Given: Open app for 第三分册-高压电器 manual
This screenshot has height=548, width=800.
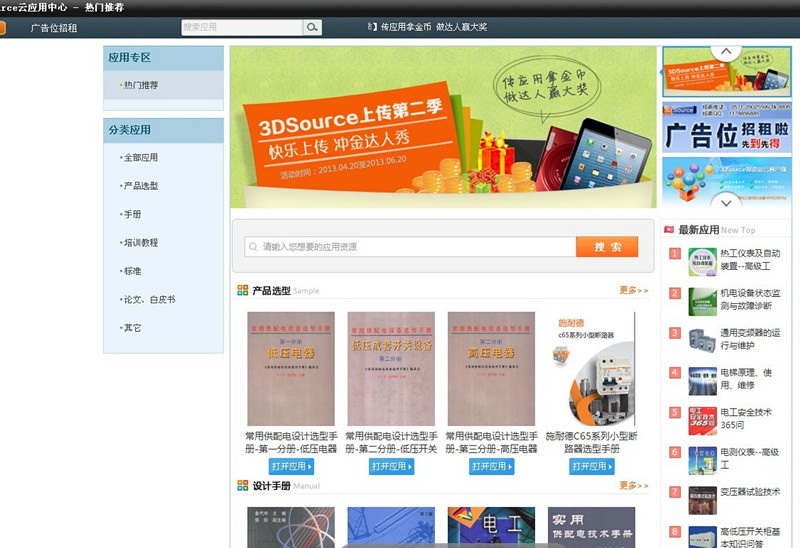Looking at the screenshot, I should click(x=491, y=466).
